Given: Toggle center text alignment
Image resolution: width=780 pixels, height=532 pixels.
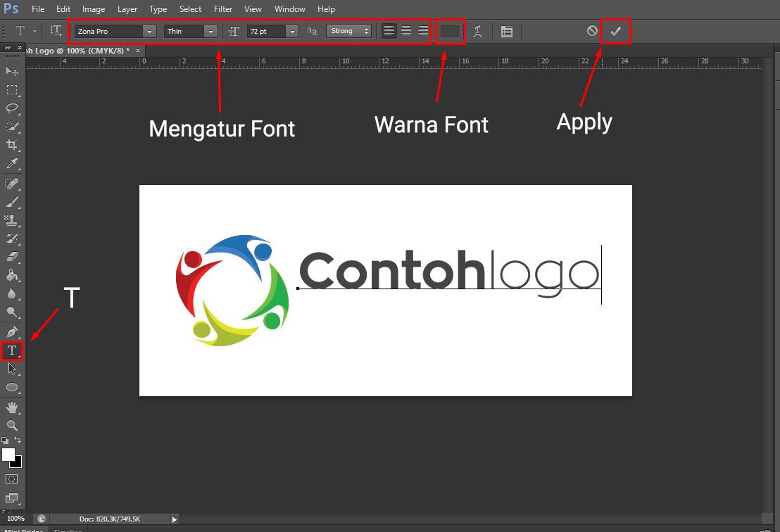Looking at the screenshot, I should pos(405,31).
